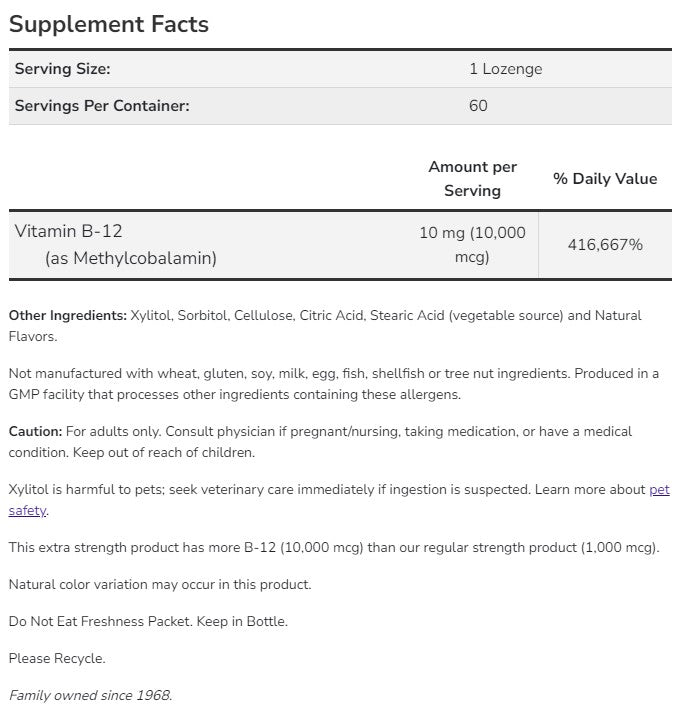This screenshot has width=681, height=710.
Task: Click the "60" servings value
Action: [x=478, y=105]
